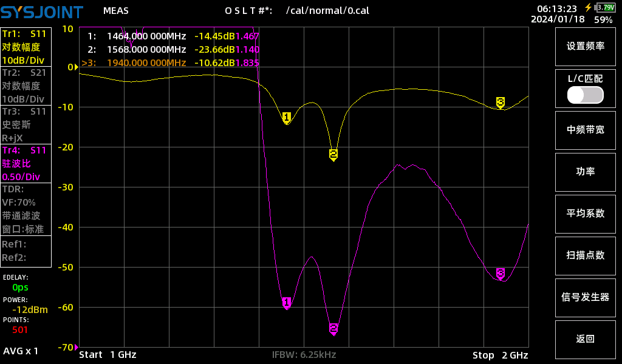
Task: Click the battery voltage 3.79V icon
Action: click(x=606, y=7)
